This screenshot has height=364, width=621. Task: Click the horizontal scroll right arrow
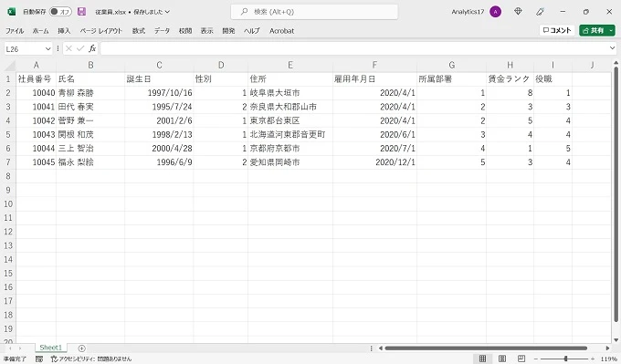tap(607, 348)
